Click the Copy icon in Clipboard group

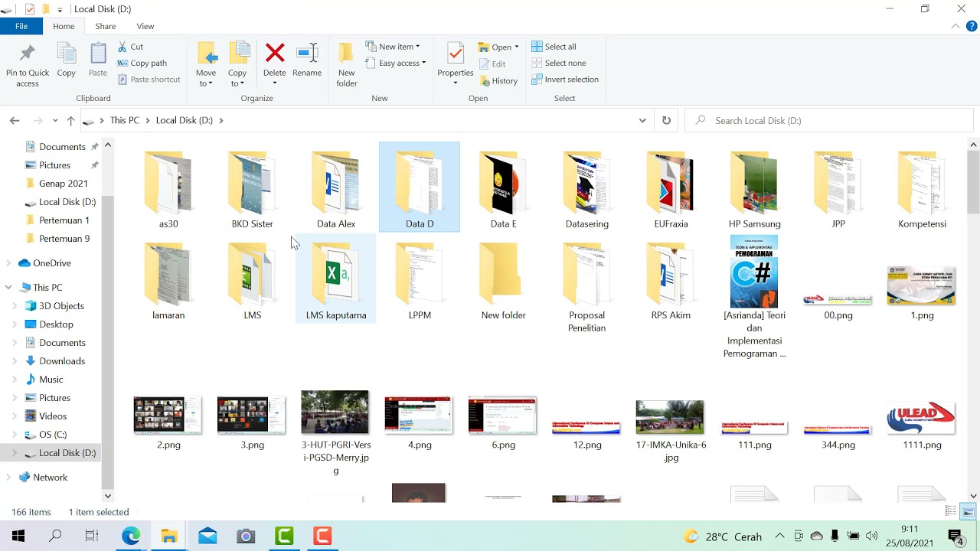click(x=67, y=54)
